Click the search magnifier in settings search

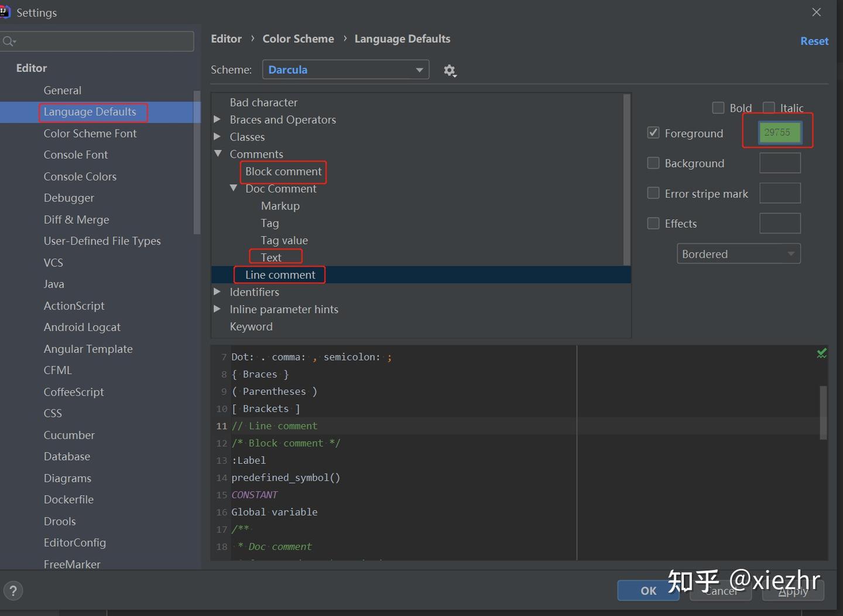click(9, 41)
